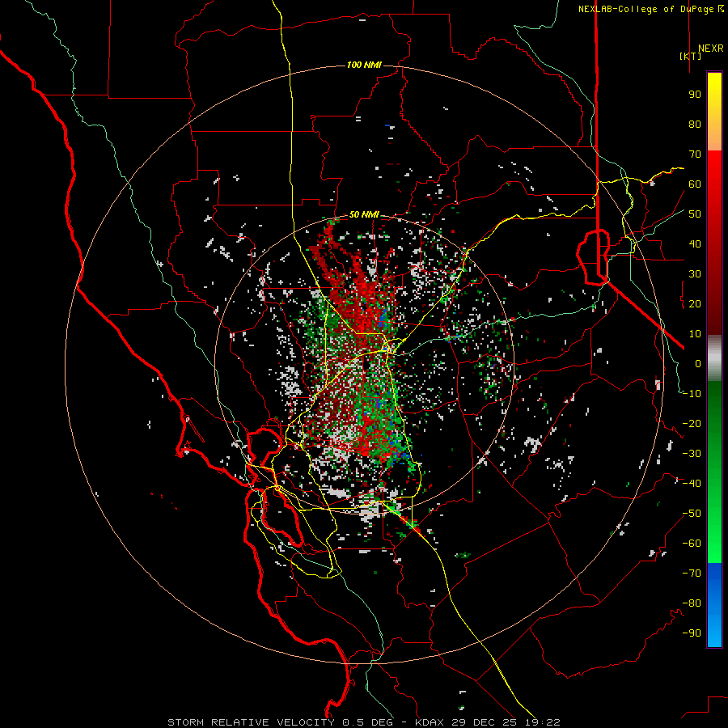Select the 20 value on velocity scale

click(695, 304)
